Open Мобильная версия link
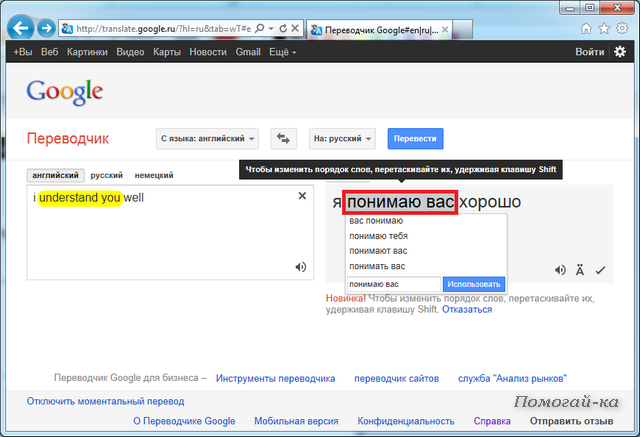Image resolution: width=640 pixels, height=437 pixels. 296,421
